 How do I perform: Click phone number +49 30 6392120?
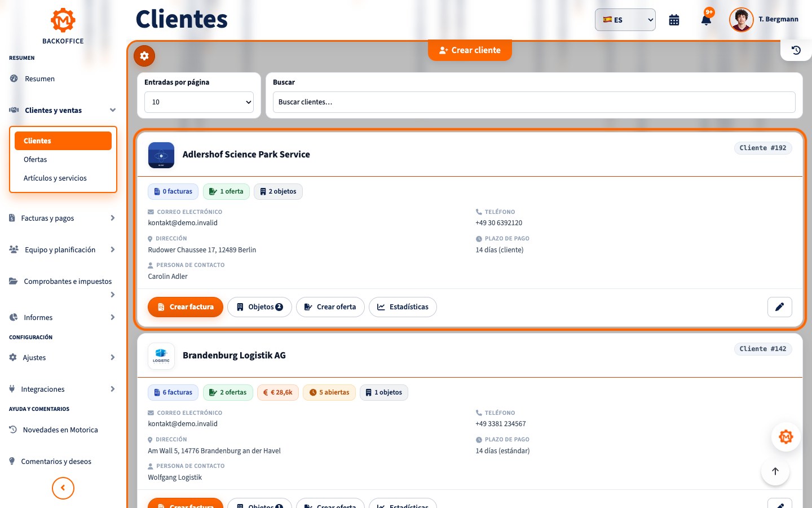pos(499,223)
